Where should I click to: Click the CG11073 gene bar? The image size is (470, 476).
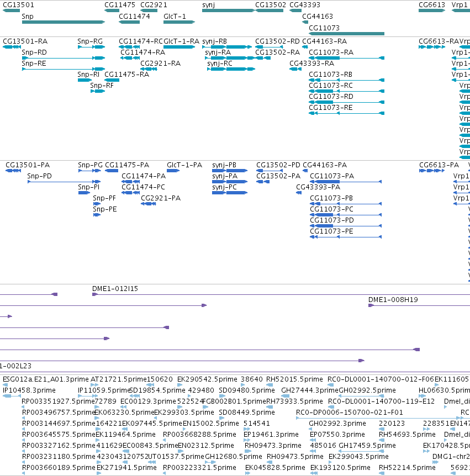(x=346, y=33)
